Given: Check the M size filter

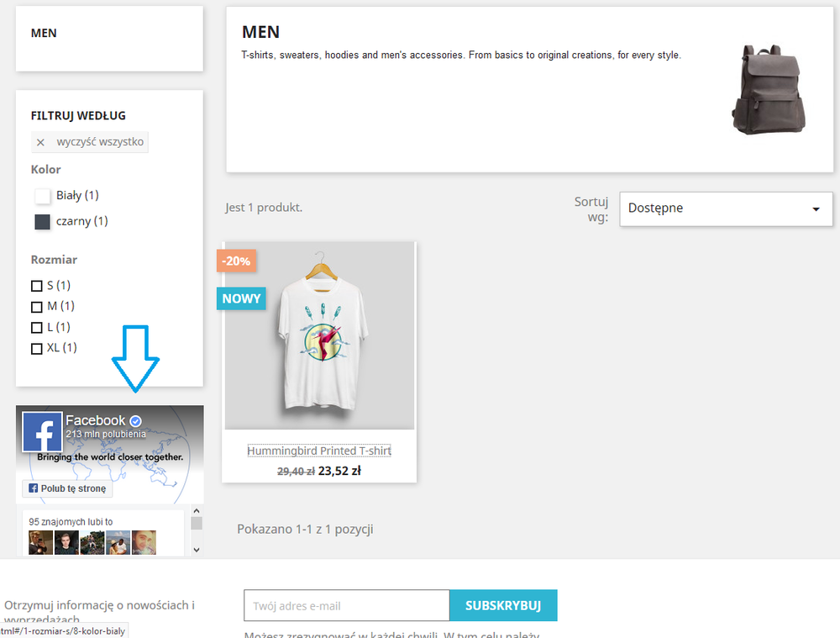Looking at the screenshot, I should coord(37,307).
